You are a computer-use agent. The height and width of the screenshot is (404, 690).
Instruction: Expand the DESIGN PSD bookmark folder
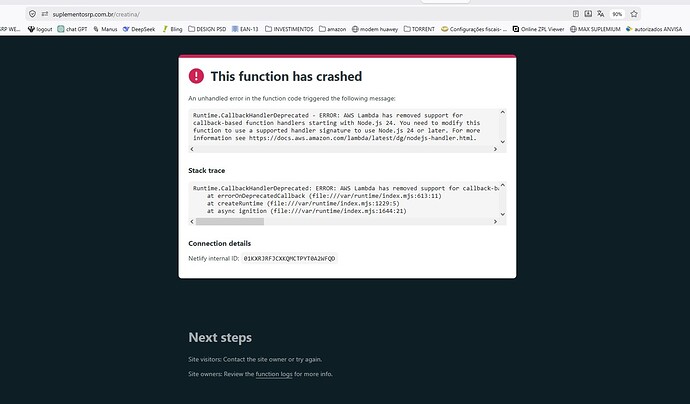[207, 29]
